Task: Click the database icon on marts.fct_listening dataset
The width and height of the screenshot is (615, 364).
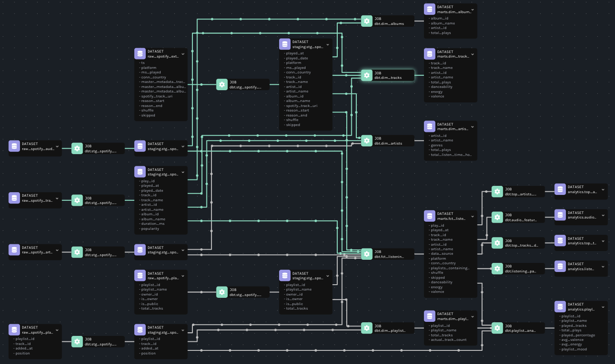Action: click(x=429, y=216)
